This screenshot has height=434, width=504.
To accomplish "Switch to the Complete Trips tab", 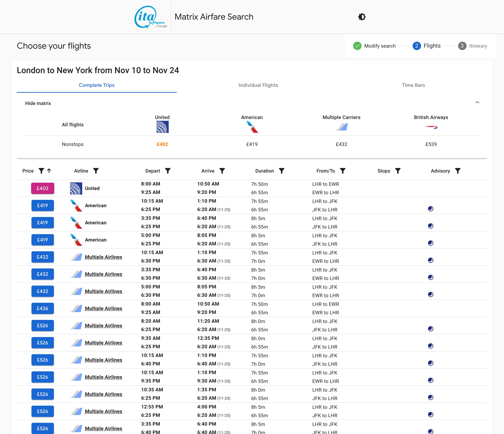I will pyautogui.click(x=97, y=85).
